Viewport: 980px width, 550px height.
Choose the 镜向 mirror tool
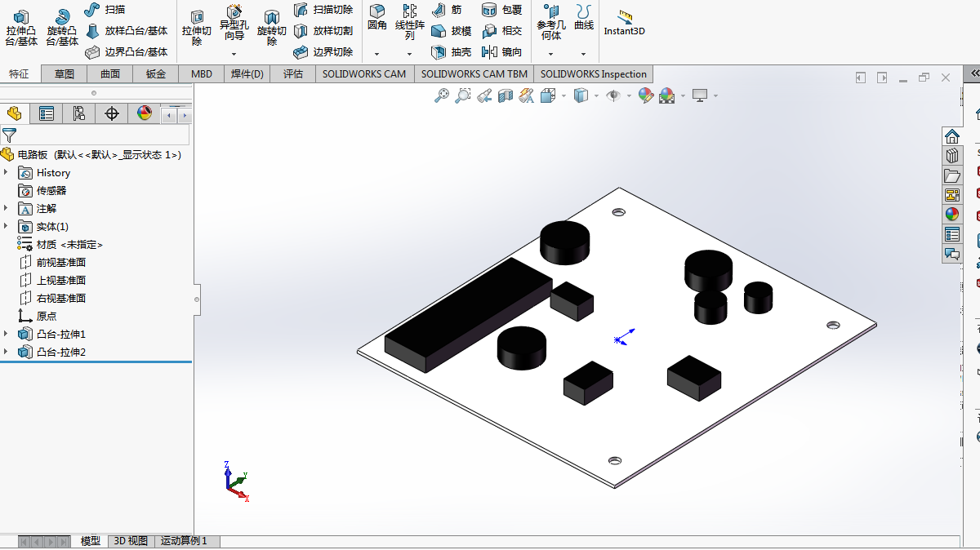[x=501, y=51]
